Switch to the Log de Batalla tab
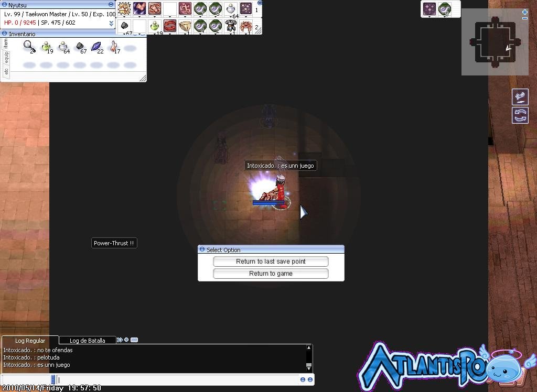 coord(88,340)
